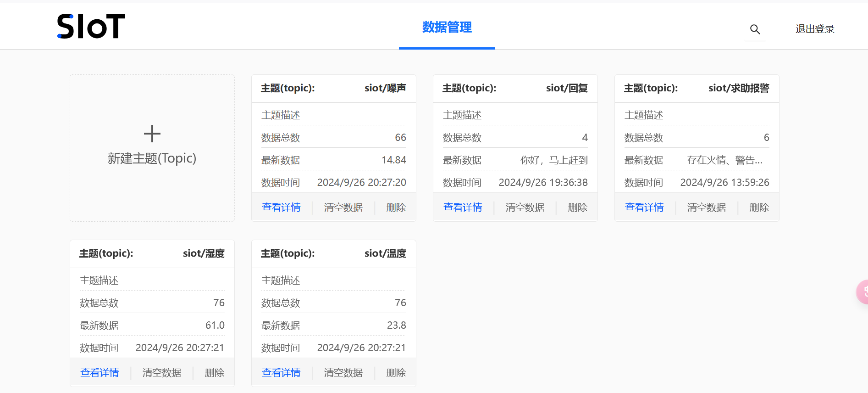Clear data for siot/回复 topic
This screenshot has height=393, width=868.
point(525,208)
